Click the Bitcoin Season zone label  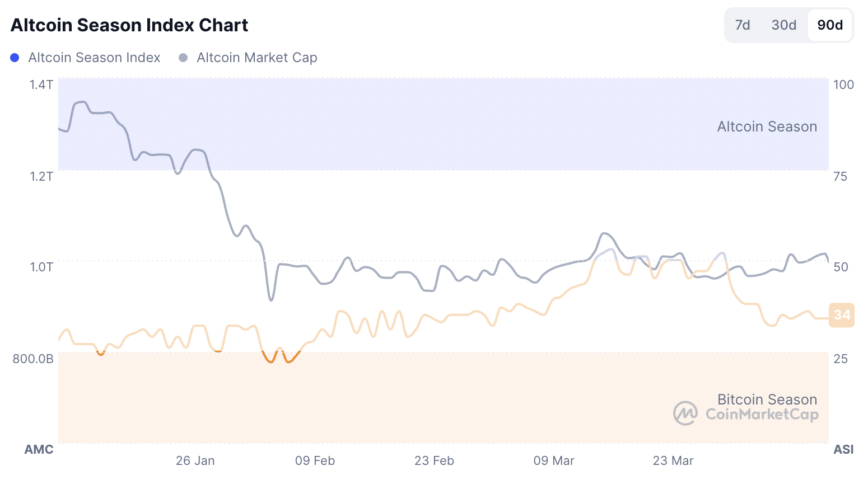[767, 399]
